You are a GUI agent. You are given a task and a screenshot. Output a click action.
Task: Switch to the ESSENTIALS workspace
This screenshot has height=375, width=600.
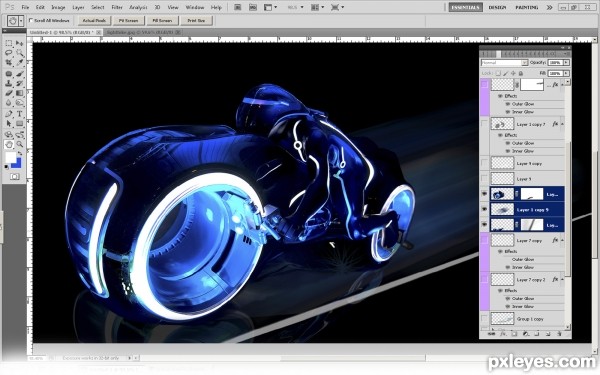[x=465, y=7]
